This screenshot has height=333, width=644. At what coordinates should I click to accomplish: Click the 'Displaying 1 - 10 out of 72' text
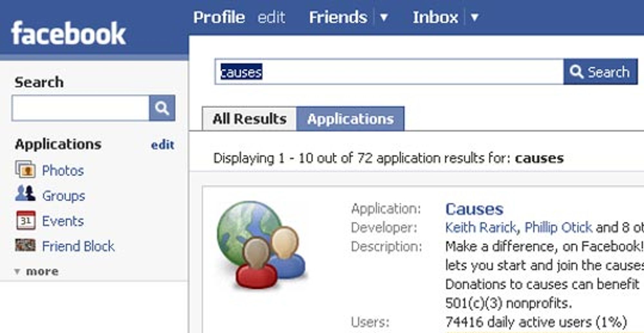click(293, 158)
